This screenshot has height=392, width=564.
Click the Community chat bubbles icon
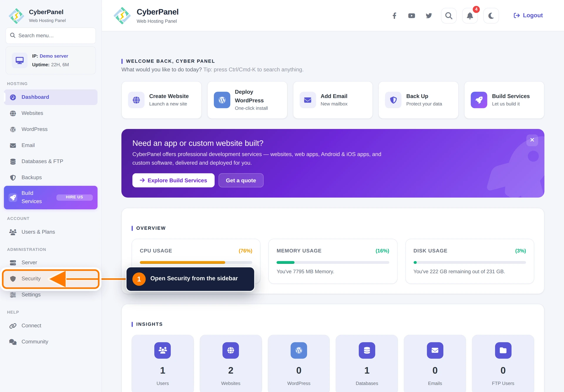pos(13,342)
